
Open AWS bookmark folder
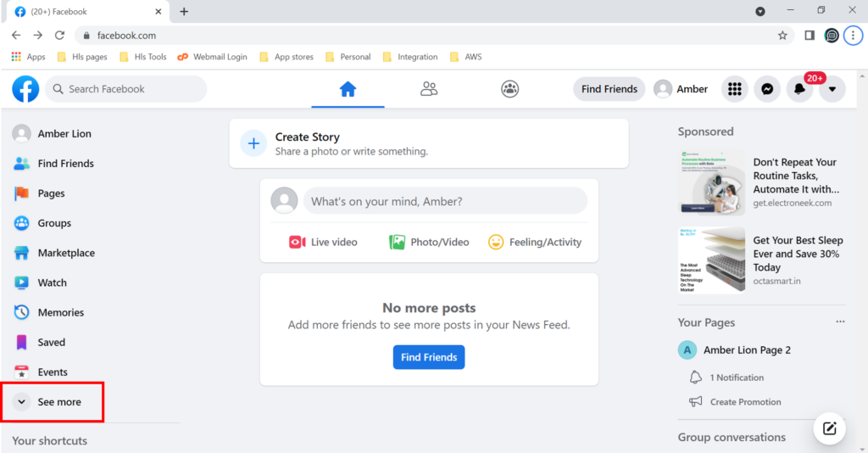point(466,57)
